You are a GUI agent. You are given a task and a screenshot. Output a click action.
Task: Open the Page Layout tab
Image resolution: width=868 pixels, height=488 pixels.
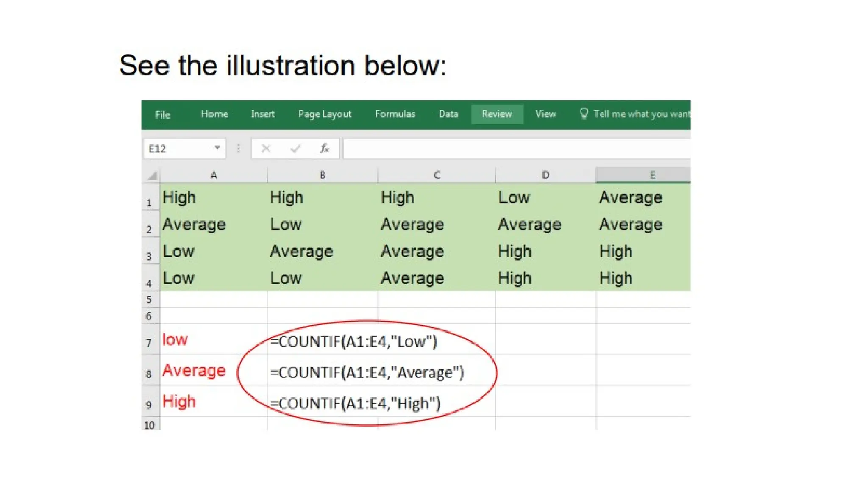(x=325, y=114)
